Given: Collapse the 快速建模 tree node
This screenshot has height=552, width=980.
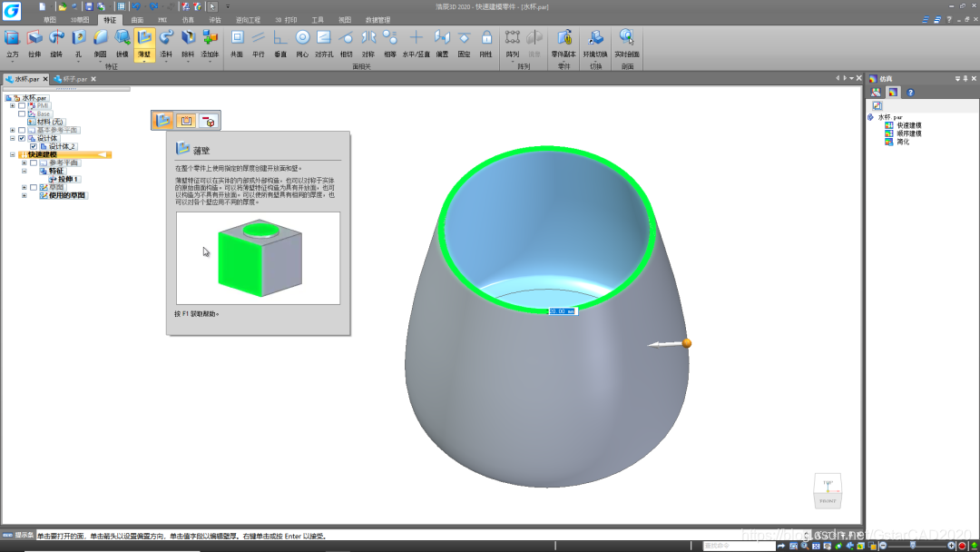Looking at the screenshot, I should (x=13, y=154).
